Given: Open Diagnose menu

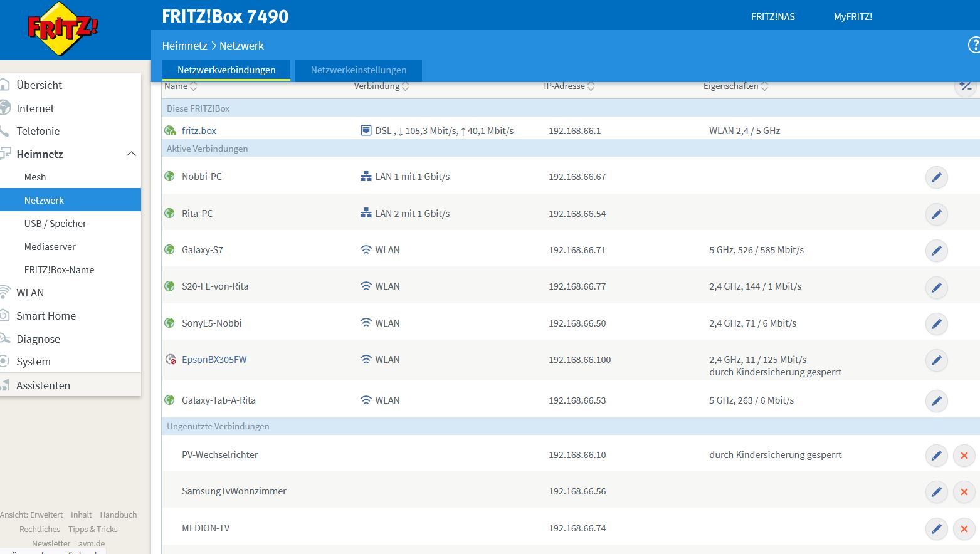Looking at the screenshot, I should (x=38, y=338).
